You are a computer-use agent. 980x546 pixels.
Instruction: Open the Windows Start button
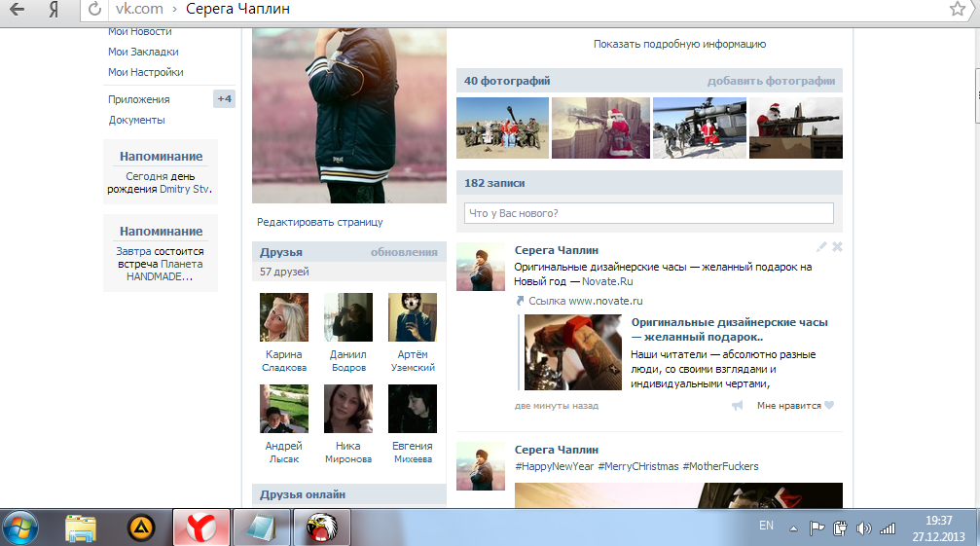[x=20, y=528]
